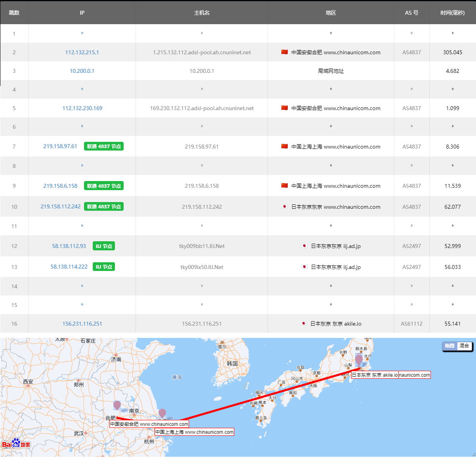Click the Baidu map logo
This screenshot has height=473, width=476.
point(16,443)
